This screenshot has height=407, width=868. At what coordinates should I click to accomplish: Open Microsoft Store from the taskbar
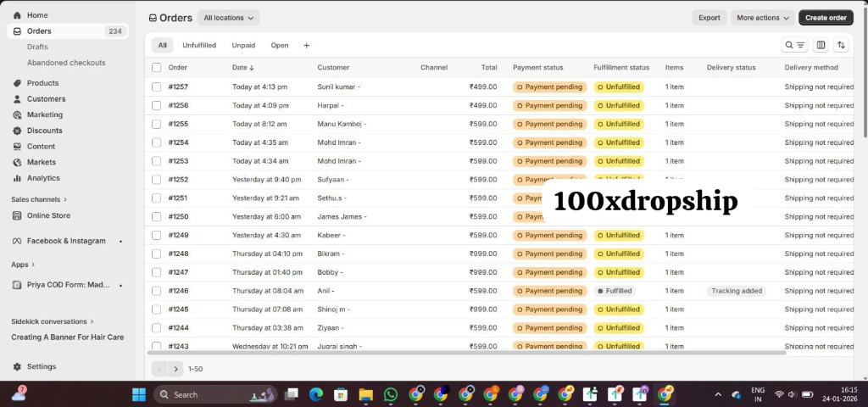click(341, 394)
